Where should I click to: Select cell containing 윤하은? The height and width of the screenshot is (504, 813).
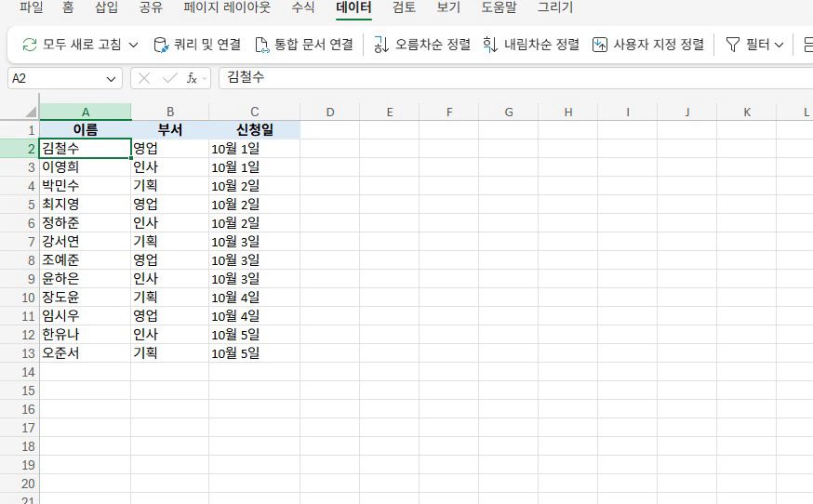coord(86,279)
